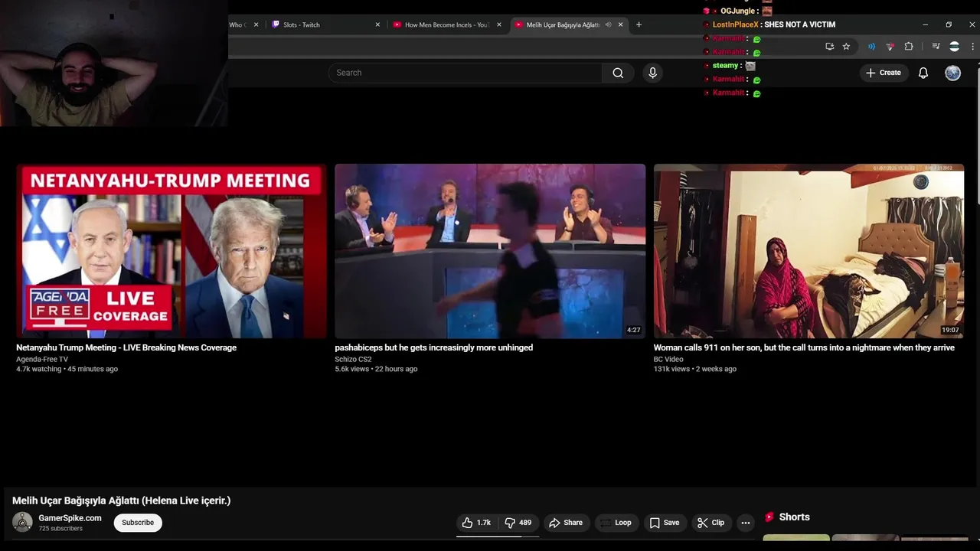Click OGJungle username in chat overlay
Viewport: 980px width, 551px height.
(x=738, y=11)
